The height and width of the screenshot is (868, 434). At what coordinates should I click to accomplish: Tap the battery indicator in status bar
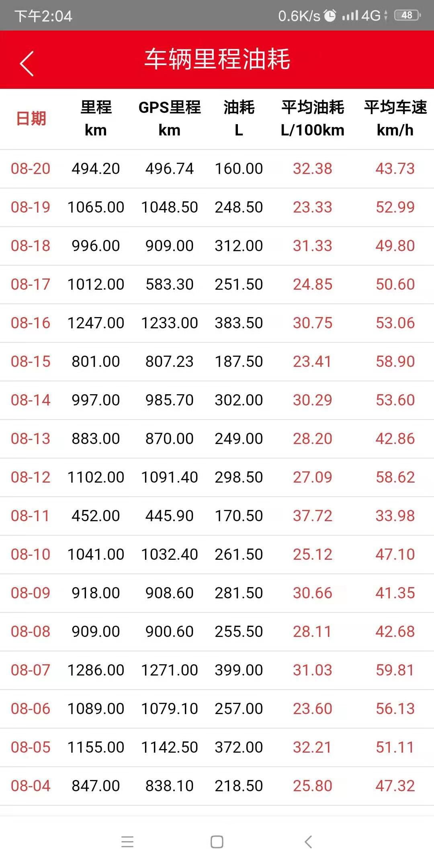pyautogui.click(x=407, y=15)
